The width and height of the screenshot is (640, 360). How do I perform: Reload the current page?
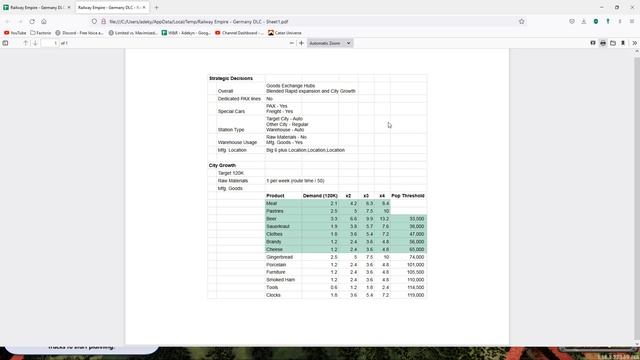[32, 22]
